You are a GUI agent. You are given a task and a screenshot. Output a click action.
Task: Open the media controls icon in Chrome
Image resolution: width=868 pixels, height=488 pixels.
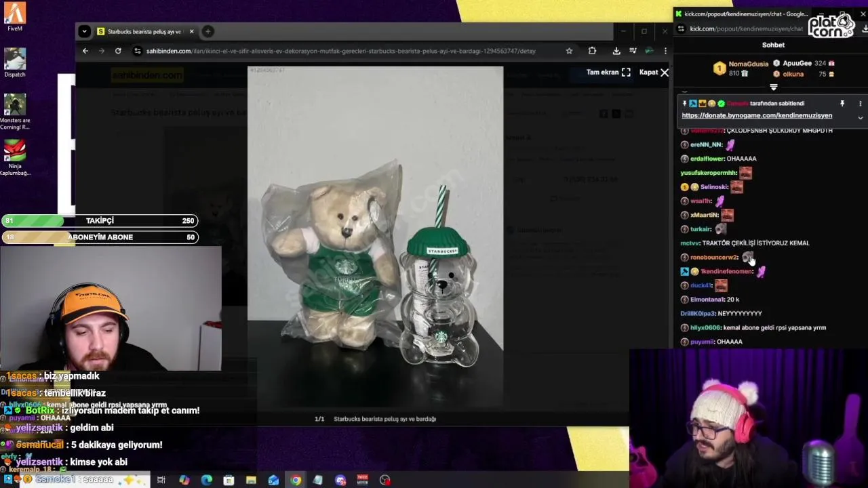pos(633,51)
